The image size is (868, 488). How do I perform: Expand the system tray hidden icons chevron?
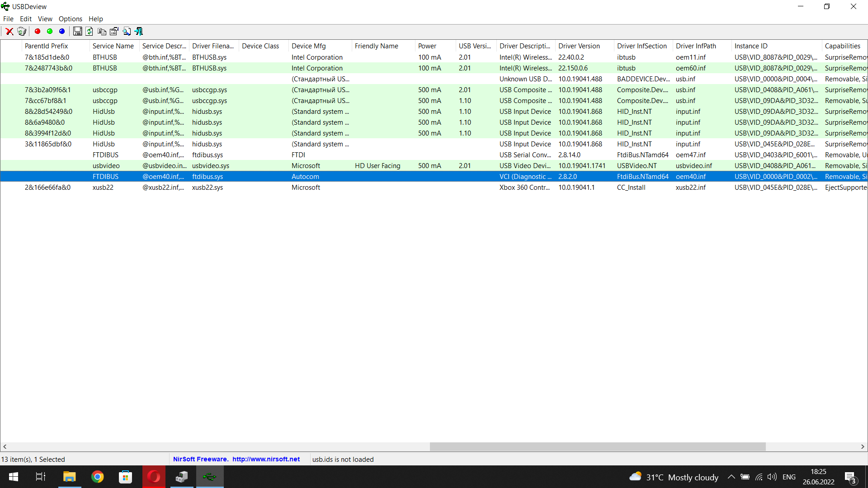731,477
